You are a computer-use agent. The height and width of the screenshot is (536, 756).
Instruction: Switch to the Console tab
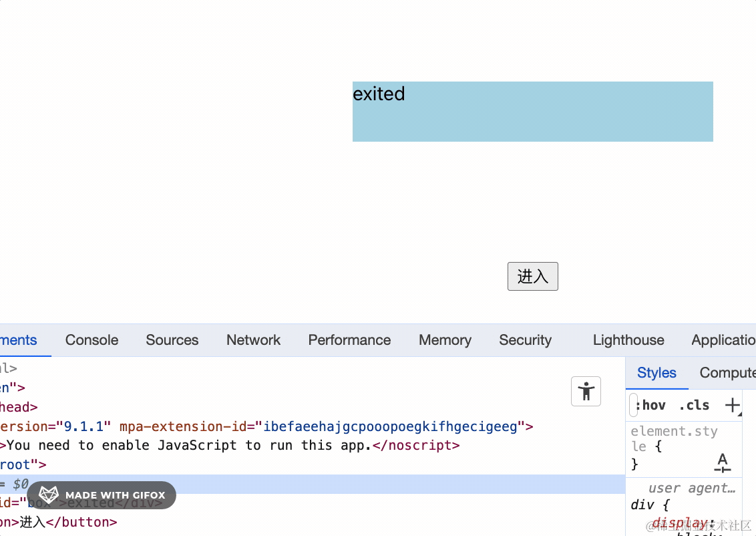point(91,340)
